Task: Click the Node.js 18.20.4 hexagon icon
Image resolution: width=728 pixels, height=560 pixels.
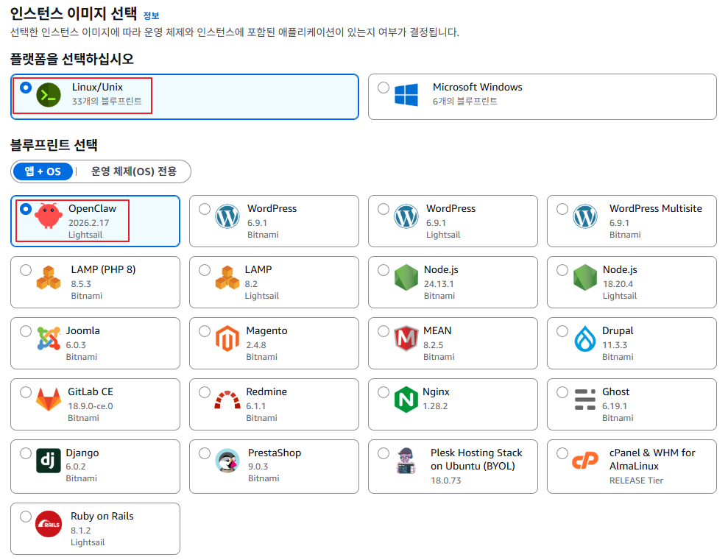Action: coord(585,277)
